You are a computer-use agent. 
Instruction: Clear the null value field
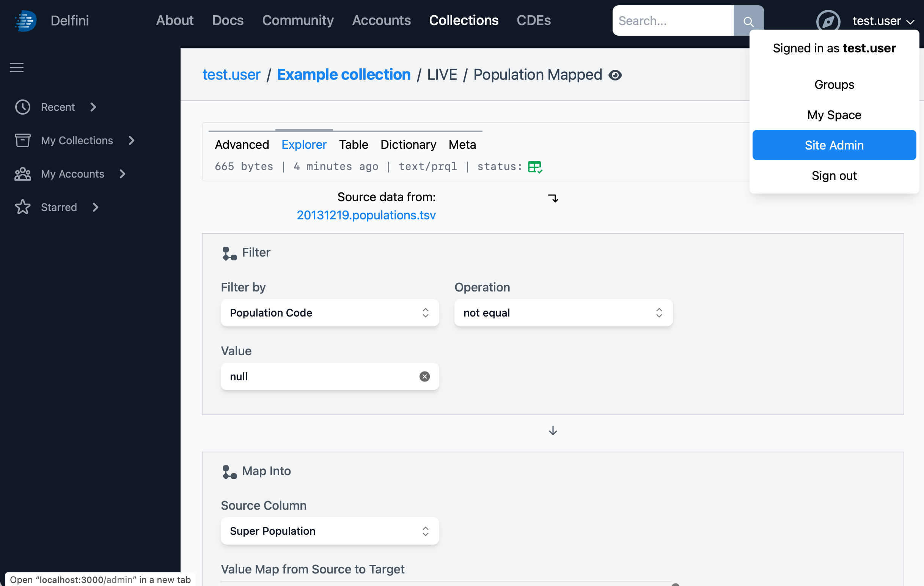click(x=424, y=377)
